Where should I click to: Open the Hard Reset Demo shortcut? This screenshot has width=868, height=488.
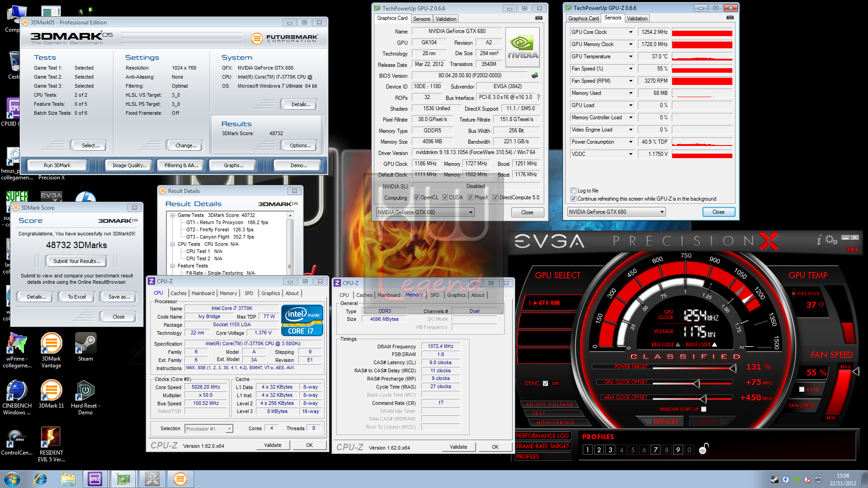click(85, 398)
